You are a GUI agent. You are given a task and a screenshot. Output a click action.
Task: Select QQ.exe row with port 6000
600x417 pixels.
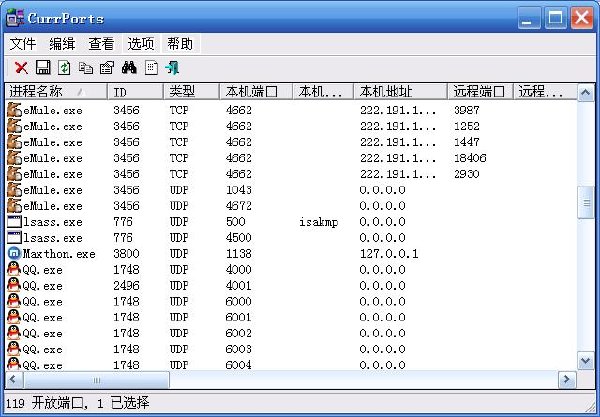[291, 301]
